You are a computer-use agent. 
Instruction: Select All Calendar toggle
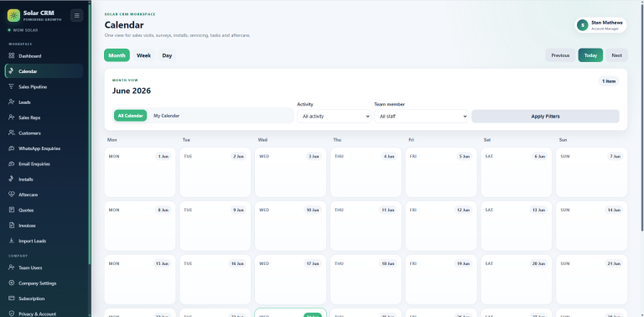coord(130,116)
